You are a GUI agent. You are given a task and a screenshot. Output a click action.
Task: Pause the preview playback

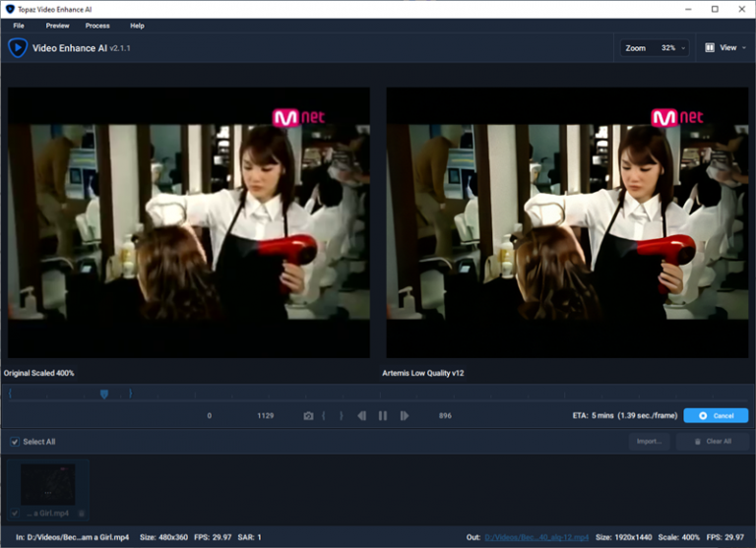click(383, 415)
